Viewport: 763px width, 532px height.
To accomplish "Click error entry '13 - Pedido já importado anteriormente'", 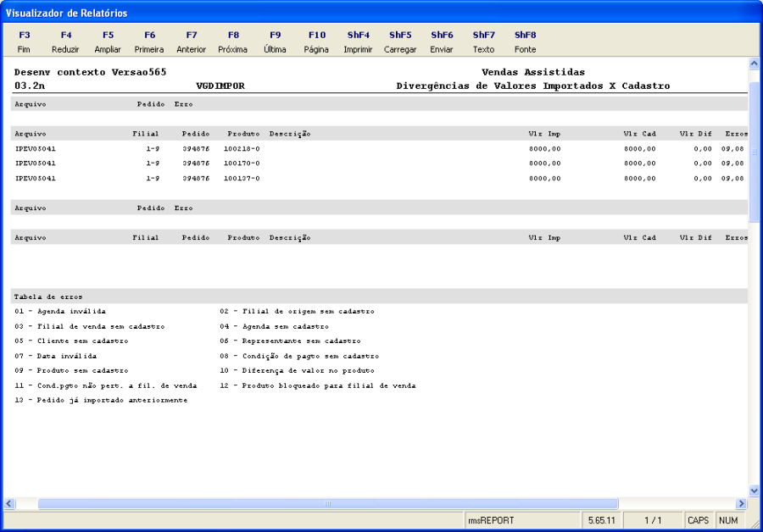I will pyautogui.click(x=101, y=400).
